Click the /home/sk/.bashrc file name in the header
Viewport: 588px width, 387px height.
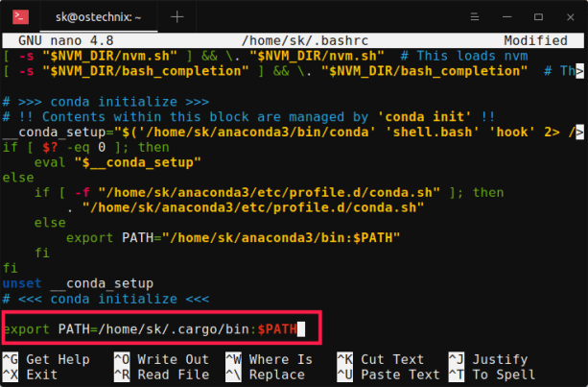[305, 40]
